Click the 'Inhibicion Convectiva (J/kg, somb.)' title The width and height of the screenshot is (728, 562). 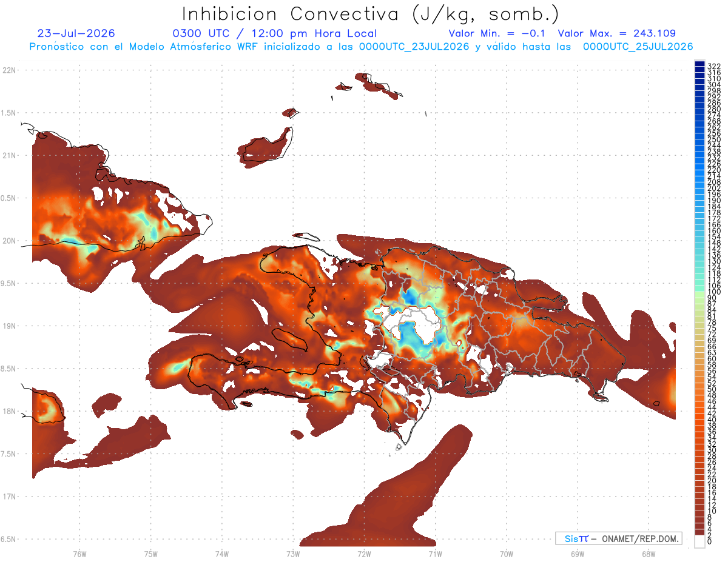coord(371,14)
